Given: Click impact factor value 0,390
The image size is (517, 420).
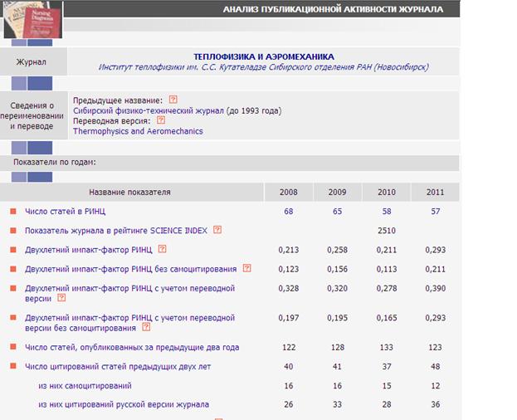Looking at the screenshot, I should (x=435, y=289).
